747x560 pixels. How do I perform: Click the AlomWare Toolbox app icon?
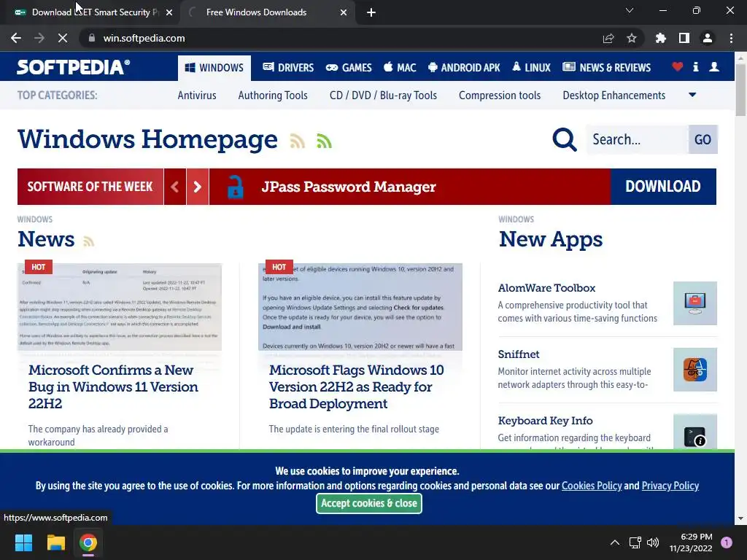[695, 303]
